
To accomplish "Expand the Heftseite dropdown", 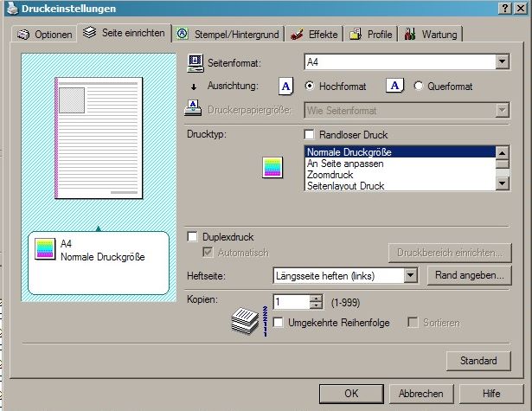I will [412, 276].
